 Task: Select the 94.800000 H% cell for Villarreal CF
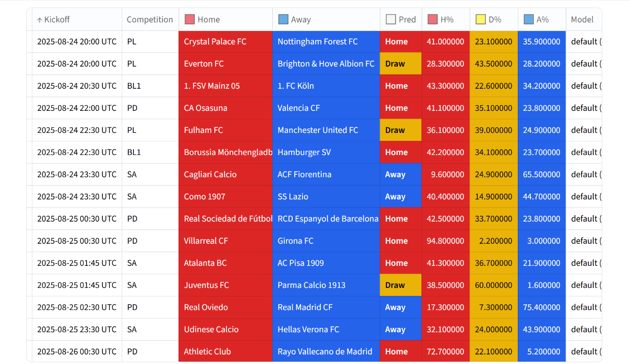pos(445,241)
